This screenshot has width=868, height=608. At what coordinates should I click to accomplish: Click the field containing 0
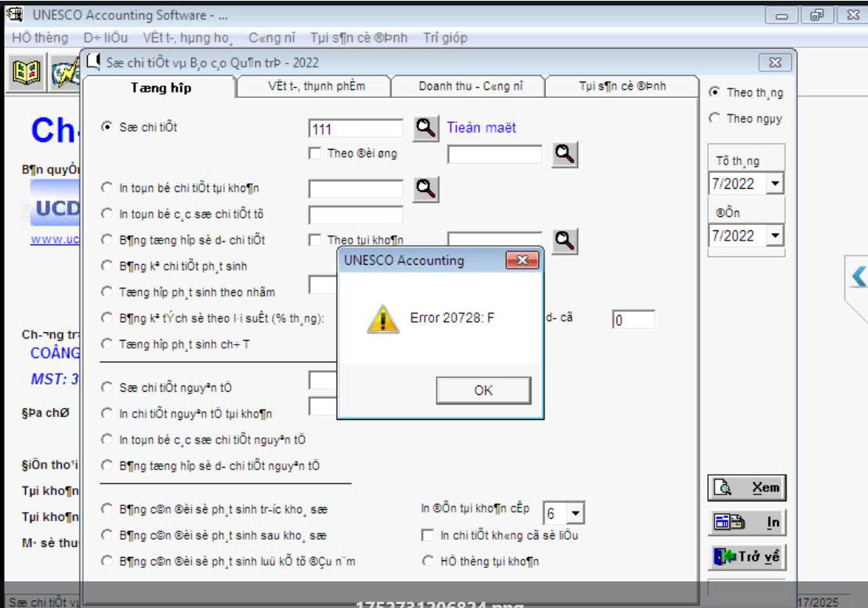(x=634, y=320)
